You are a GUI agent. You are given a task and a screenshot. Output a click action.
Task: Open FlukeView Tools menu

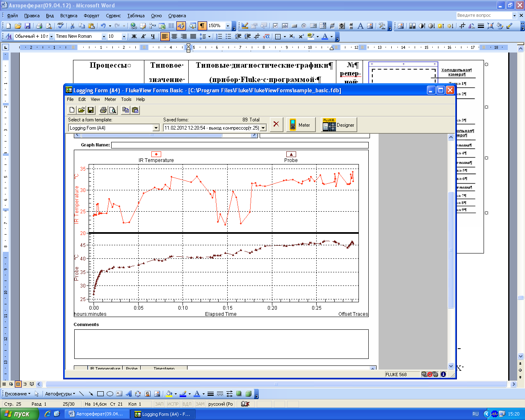(126, 99)
